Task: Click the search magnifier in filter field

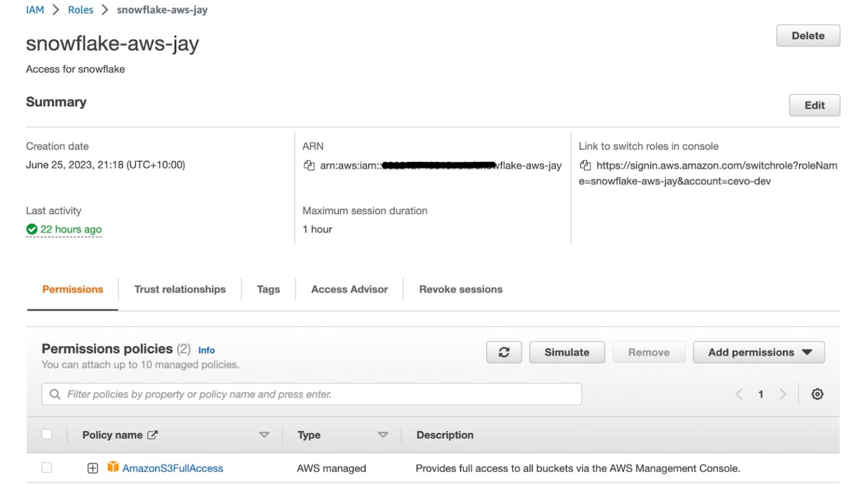Action: coord(54,394)
